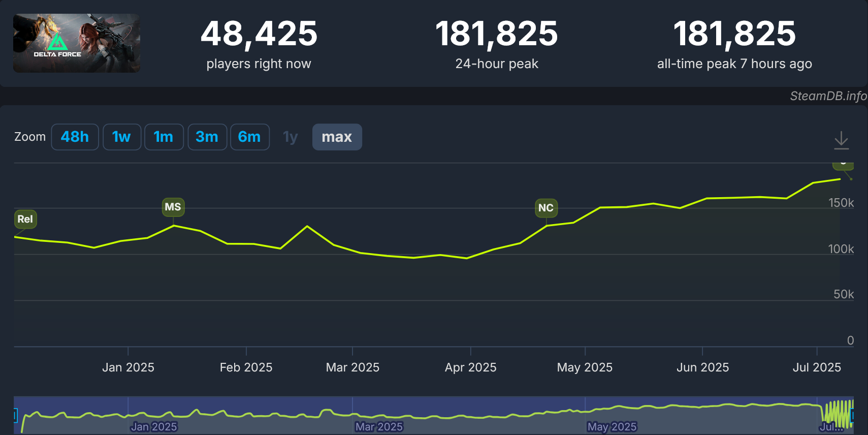Screen dimensions: 868x435
Task: Click the NC marker on chart
Action: point(546,208)
